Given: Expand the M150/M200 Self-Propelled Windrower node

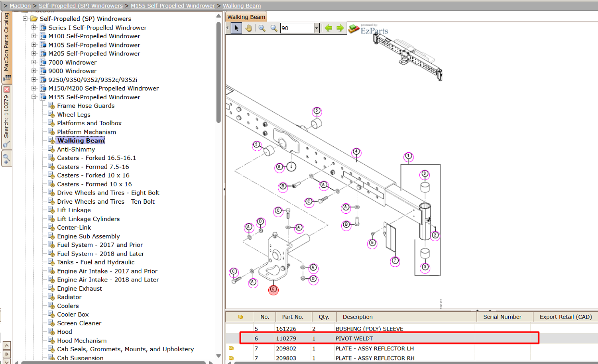Looking at the screenshot, I should point(34,88).
